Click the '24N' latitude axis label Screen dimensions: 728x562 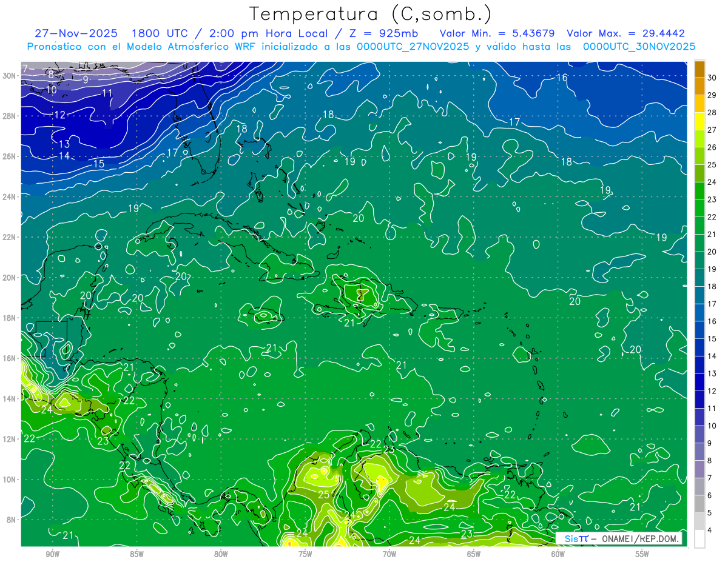point(8,196)
